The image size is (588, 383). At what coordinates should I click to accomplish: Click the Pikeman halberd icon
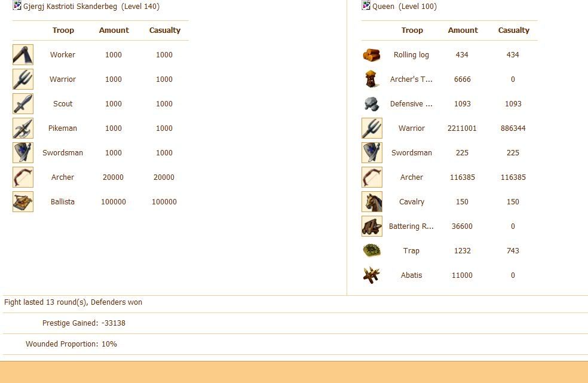click(23, 128)
